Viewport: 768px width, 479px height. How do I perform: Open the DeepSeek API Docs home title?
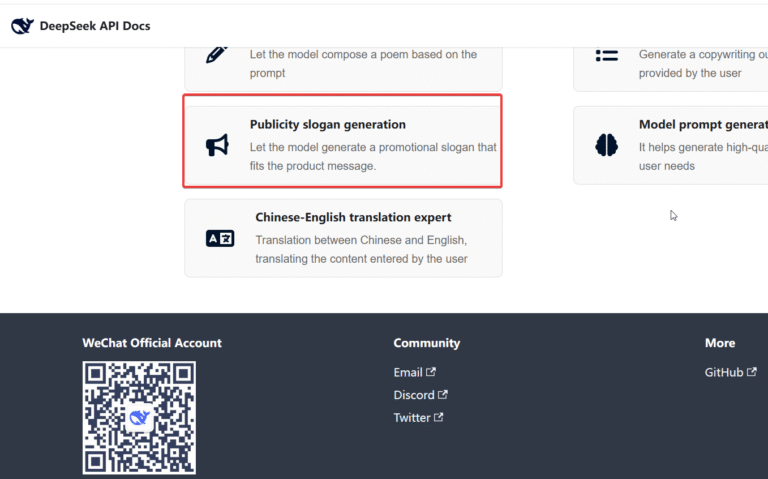pos(95,26)
